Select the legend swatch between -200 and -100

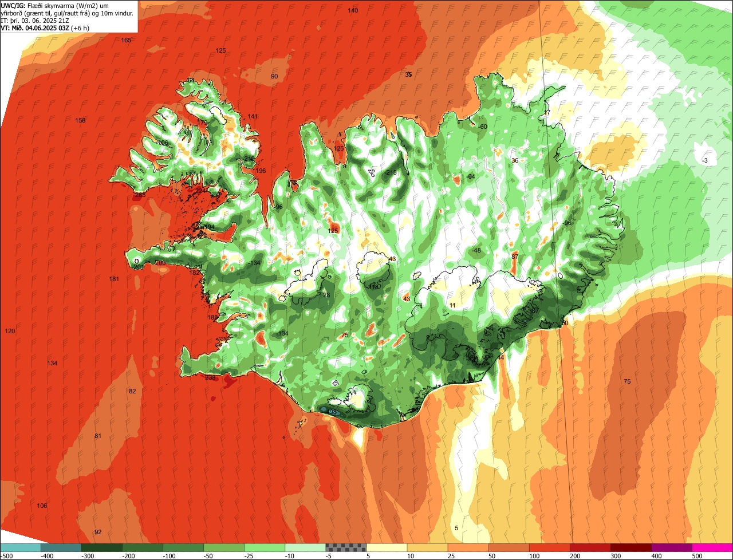143,547
